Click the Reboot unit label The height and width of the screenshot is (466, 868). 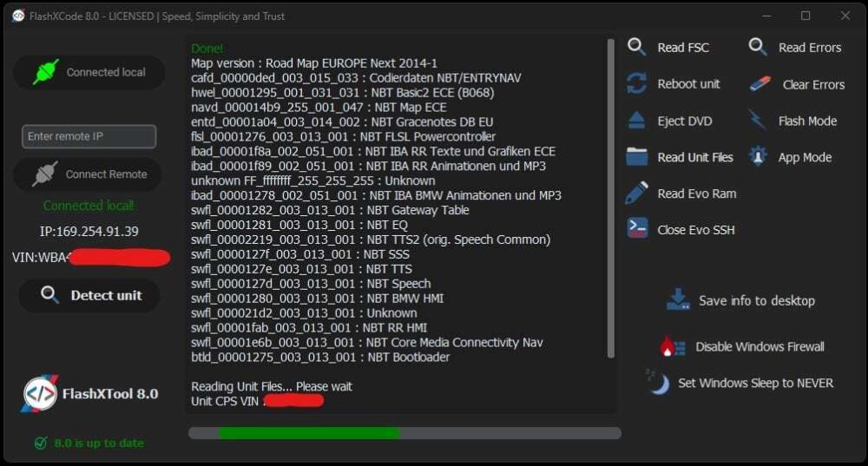tap(688, 84)
